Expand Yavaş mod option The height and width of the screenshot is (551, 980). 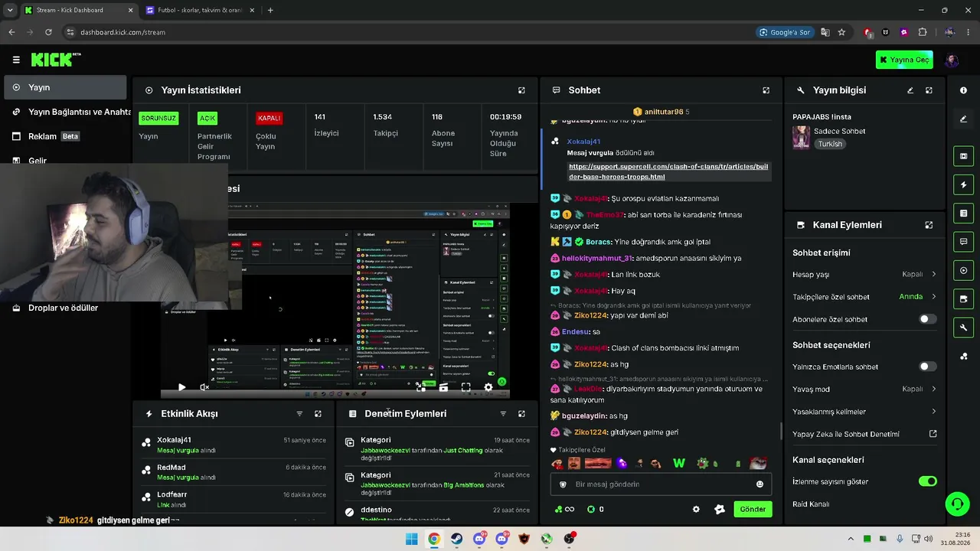click(864, 389)
